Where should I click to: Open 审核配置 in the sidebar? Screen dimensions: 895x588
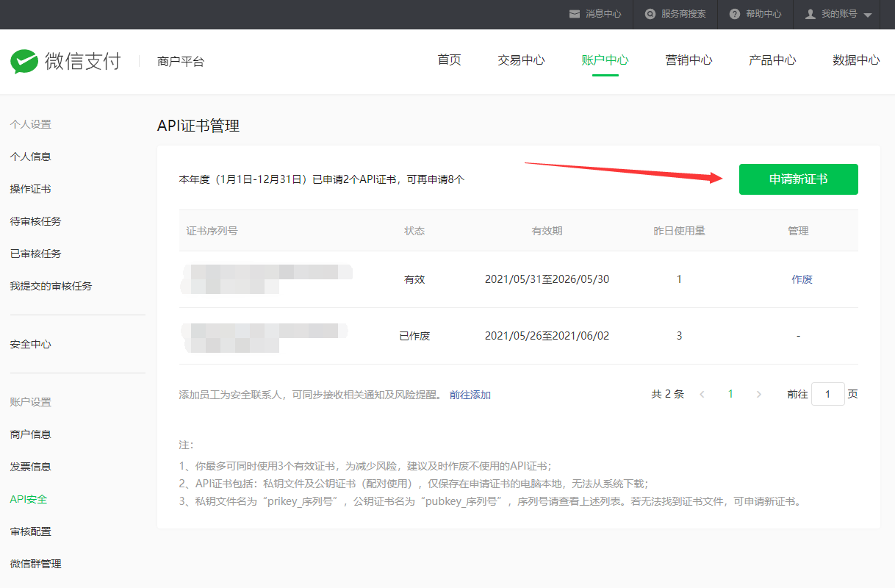30,531
